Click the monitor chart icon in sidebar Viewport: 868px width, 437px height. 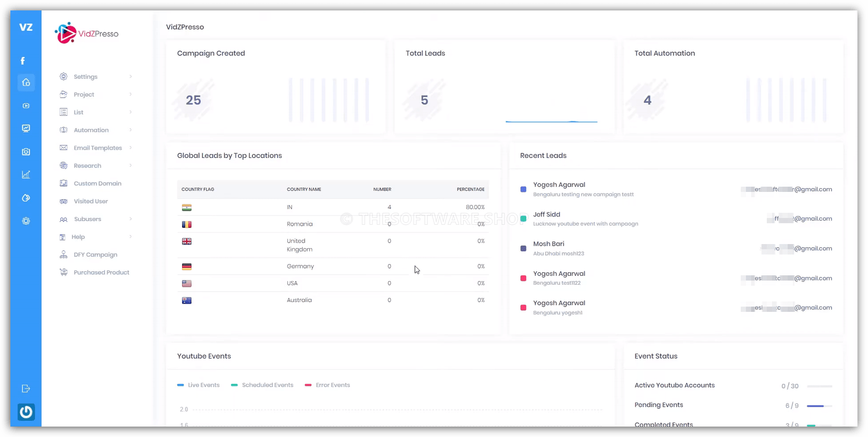[x=26, y=128]
